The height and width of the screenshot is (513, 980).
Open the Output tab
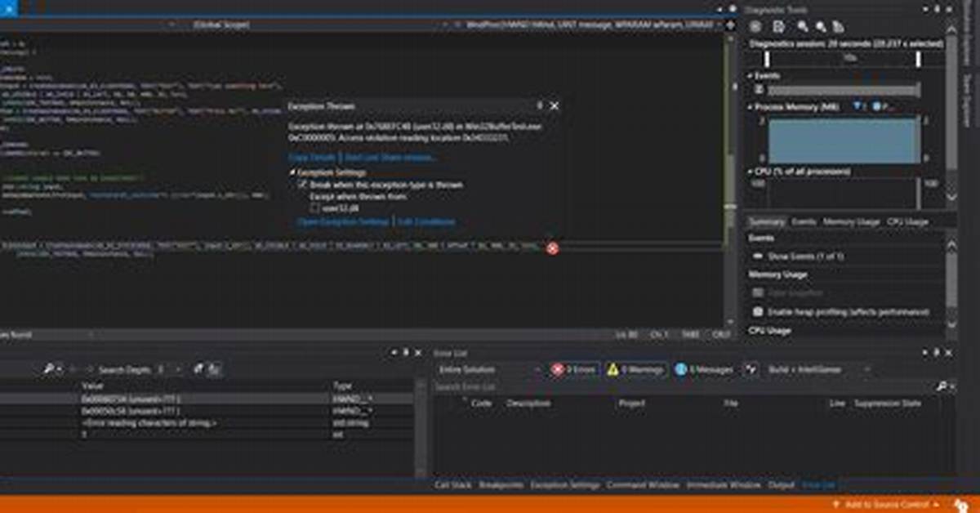[x=781, y=484]
